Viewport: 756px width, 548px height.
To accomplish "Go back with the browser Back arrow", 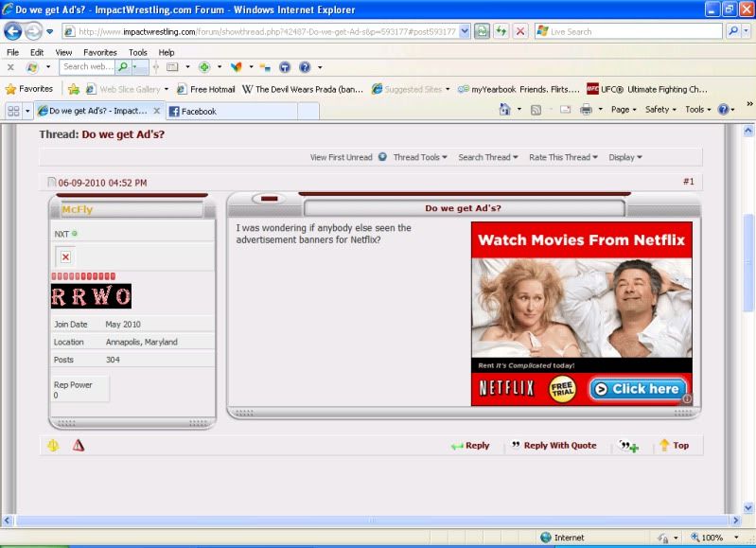I will (x=13, y=32).
